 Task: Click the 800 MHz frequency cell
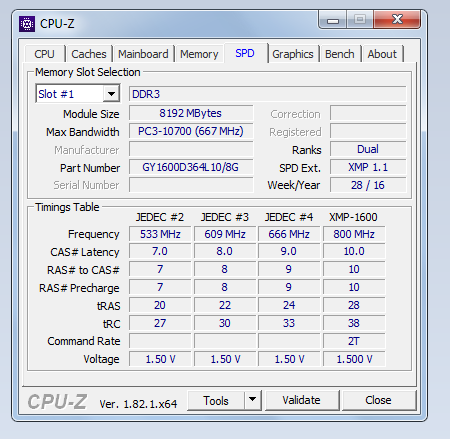click(x=354, y=234)
